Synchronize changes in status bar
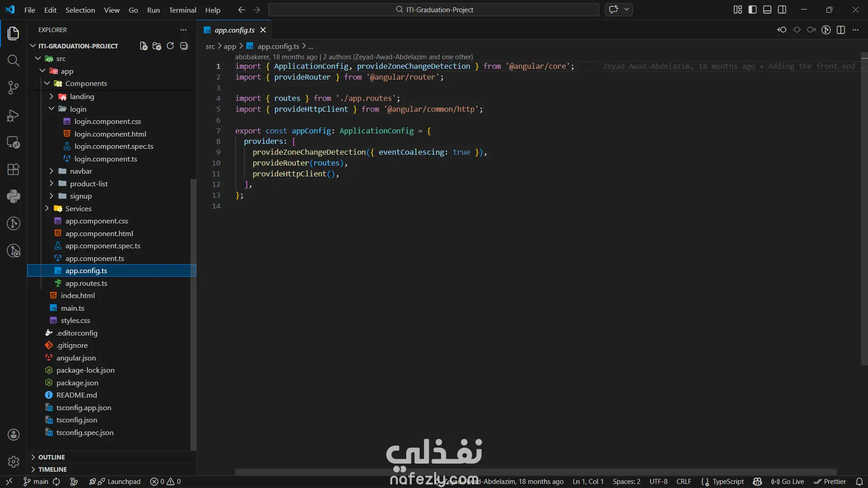 pos(57,482)
